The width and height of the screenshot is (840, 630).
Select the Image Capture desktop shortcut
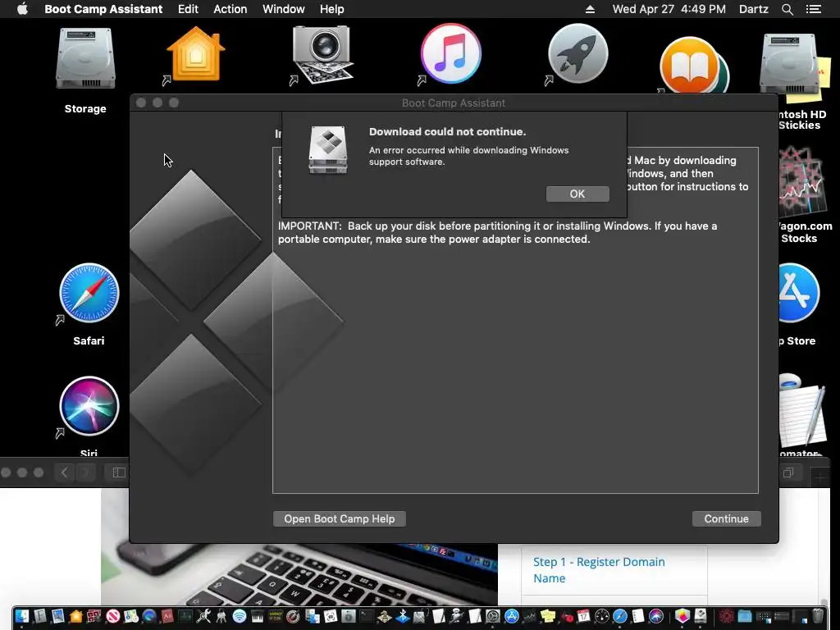click(322, 55)
